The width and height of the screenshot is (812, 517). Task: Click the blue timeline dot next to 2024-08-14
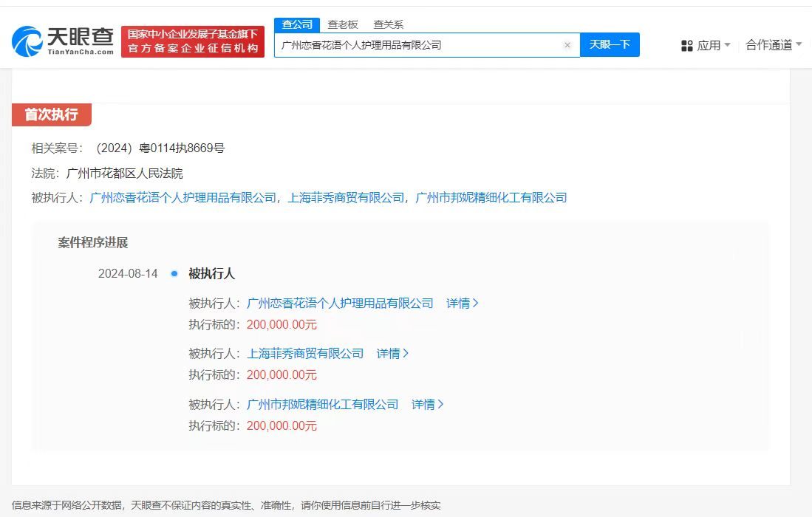point(174,273)
